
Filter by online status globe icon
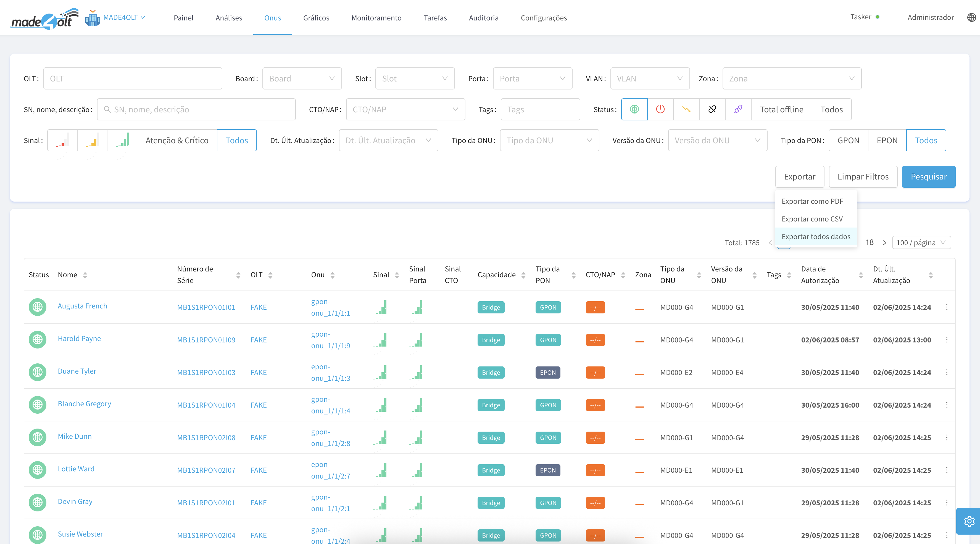pyautogui.click(x=634, y=110)
